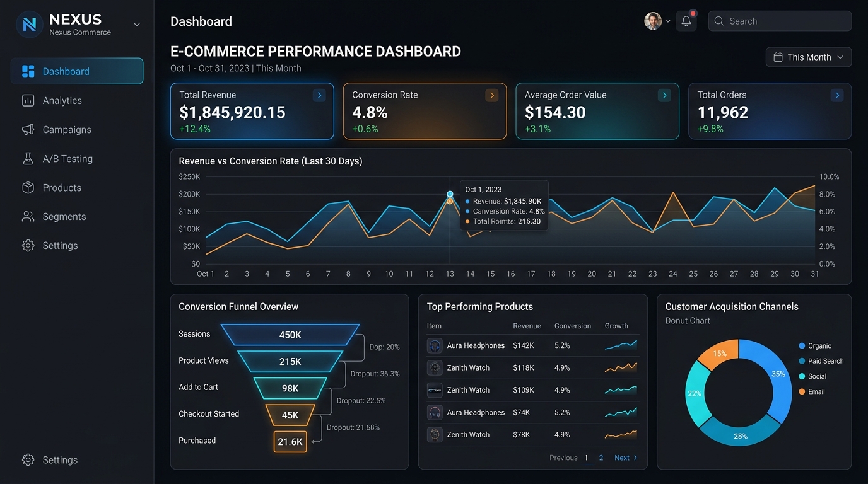This screenshot has width=868, height=484.
Task: Click the $1,845,920.15 revenue value
Action: (232, 113)
